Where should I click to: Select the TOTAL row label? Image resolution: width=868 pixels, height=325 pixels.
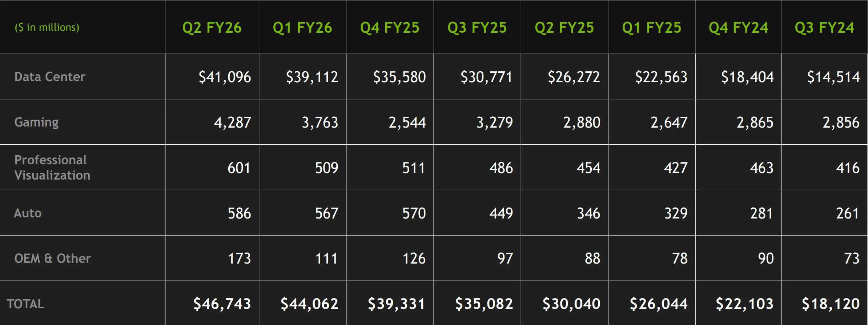(x=25, y=304)
